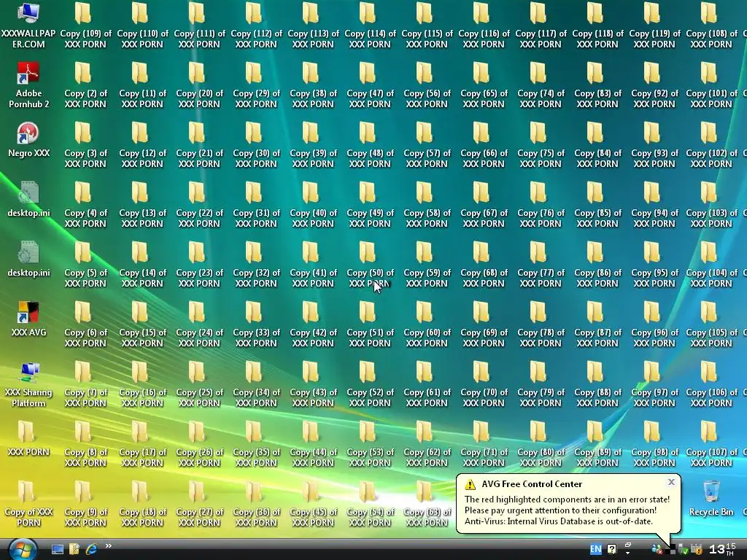Screen dimensions: 747x560
Task: Click the taskbar clock showing 13:15
Action: (722, 549)
